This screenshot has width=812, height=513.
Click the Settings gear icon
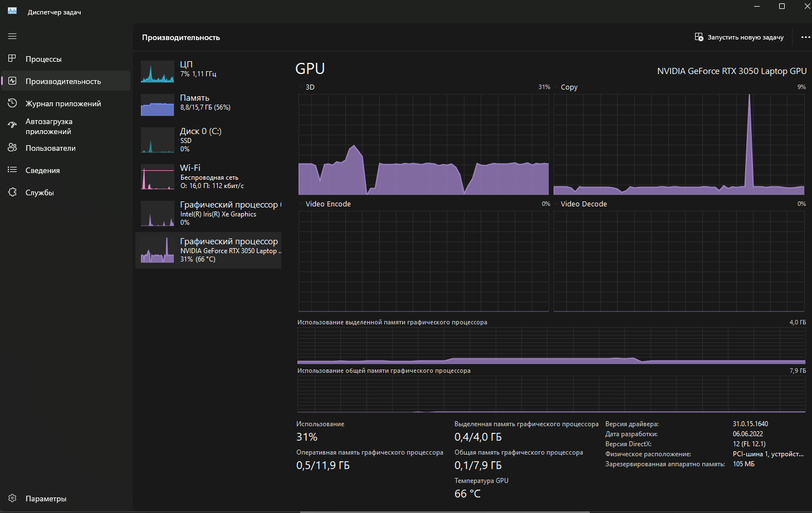pyautogui.click(x=12, y=498)
